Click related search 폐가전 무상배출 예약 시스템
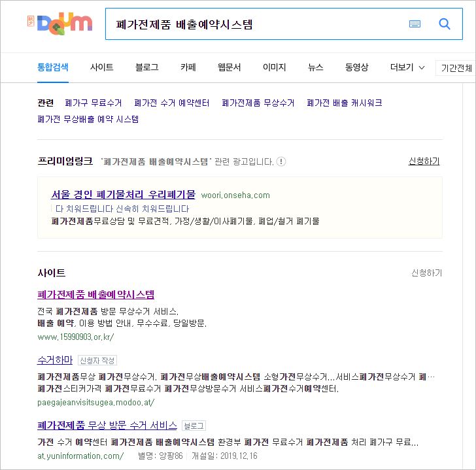 [x=88, y=119]
